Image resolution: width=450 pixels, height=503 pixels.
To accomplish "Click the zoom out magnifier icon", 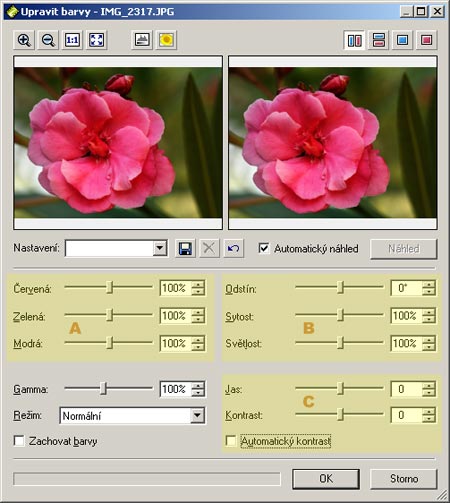I will point(48,40).
